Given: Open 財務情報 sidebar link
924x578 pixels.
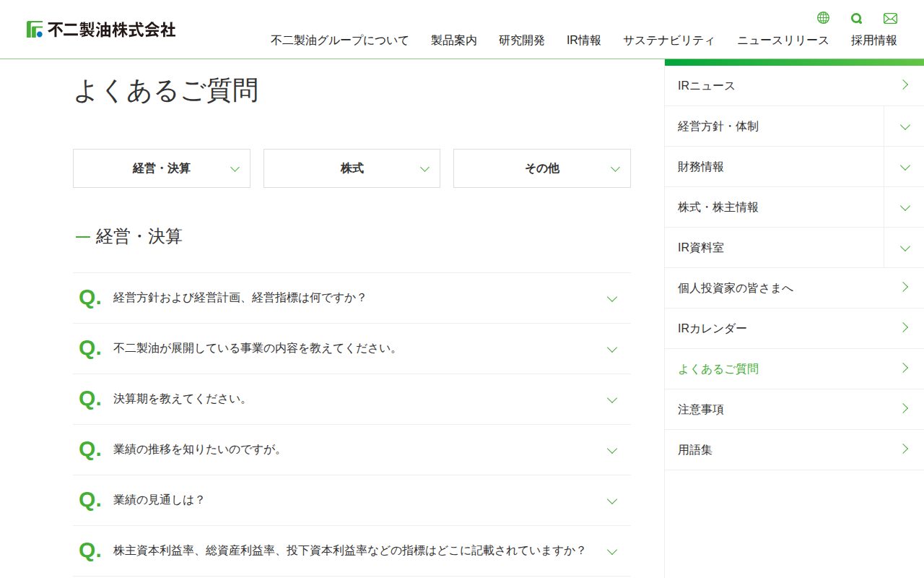Looking at the screenshot, I should (774, 167).
